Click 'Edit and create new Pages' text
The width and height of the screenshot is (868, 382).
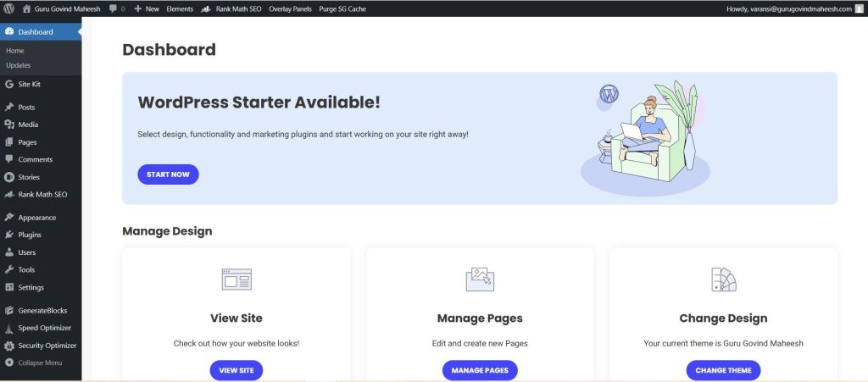point(480,343)
